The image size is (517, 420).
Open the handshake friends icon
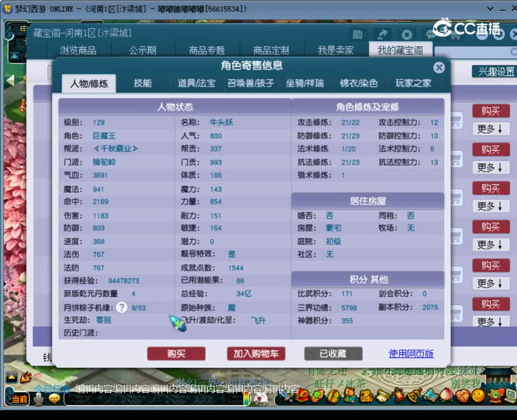463,396
